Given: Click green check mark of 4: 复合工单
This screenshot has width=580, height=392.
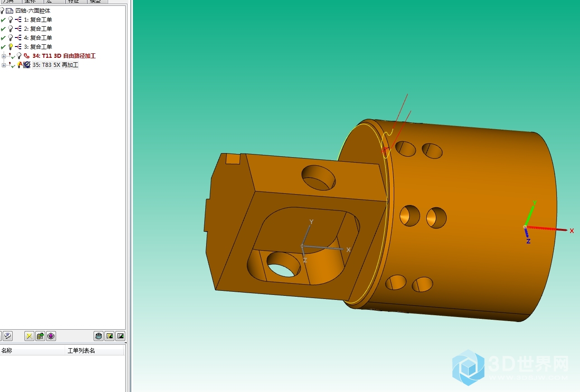Looking at the screenshot, I should tap(3, 38).
